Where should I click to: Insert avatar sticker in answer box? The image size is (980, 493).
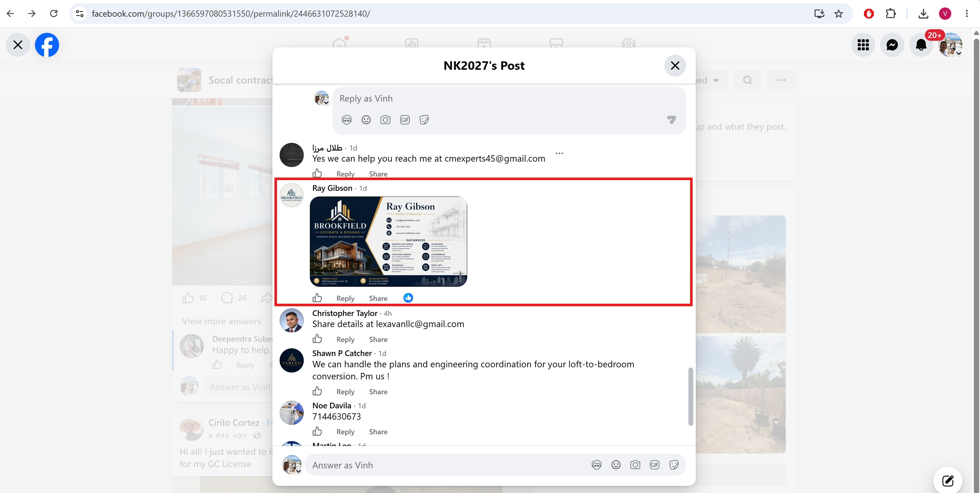pos(597,465)
